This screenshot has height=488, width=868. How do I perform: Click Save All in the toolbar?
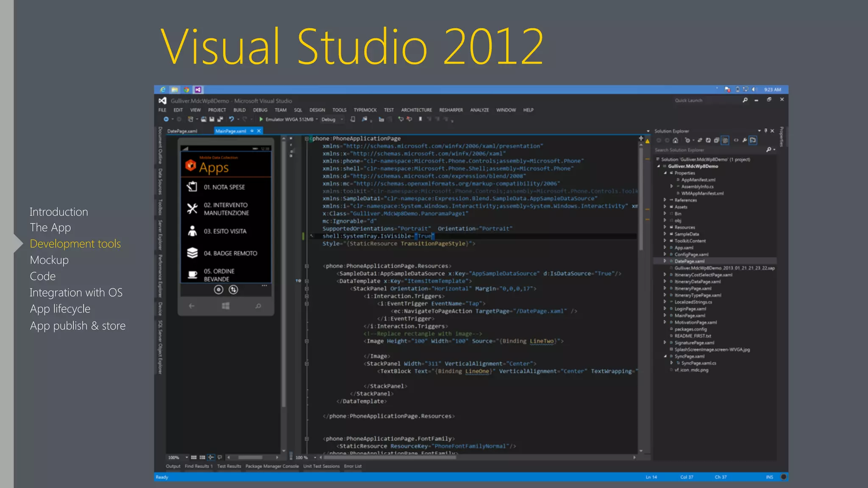click(220, 119)
